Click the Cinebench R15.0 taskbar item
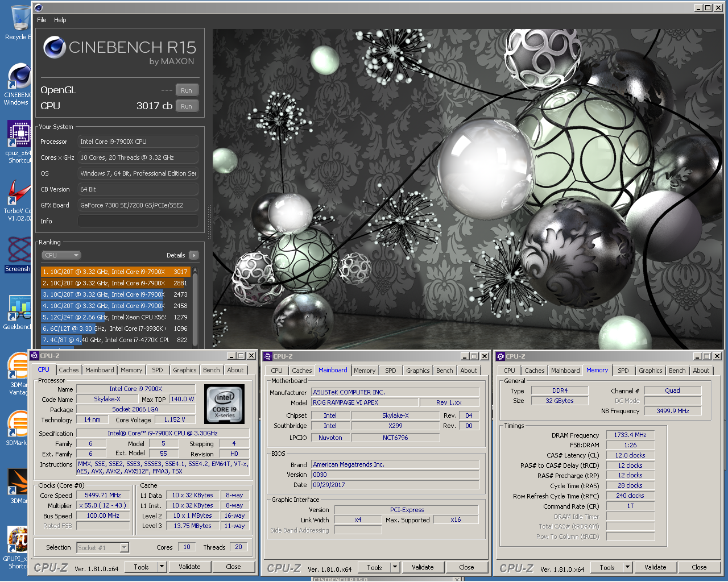 (x=387, y=579)
